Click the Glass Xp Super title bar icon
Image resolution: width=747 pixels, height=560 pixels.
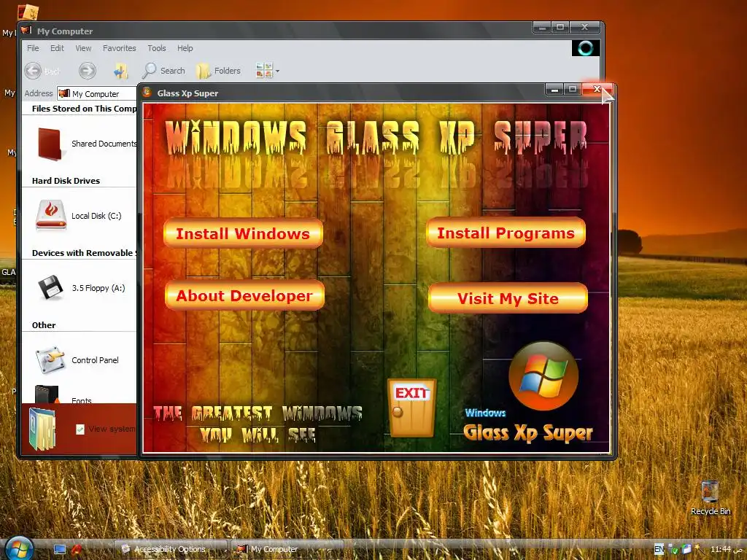point(147,93)
